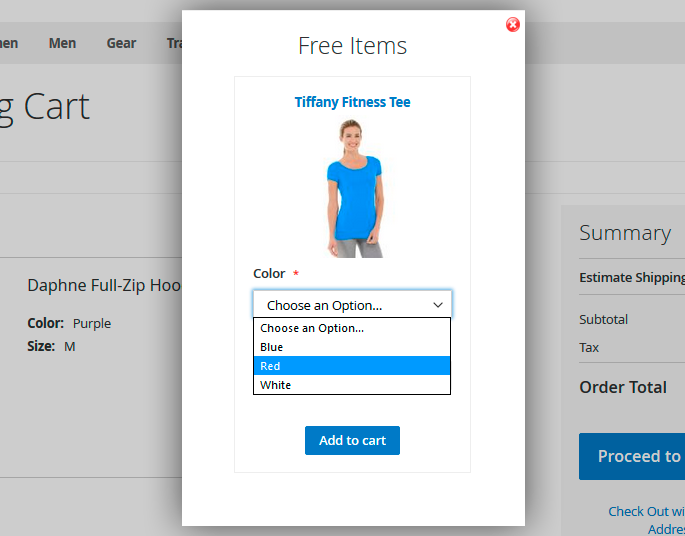Expand the Estimate Shipping section
Viewport: 685px width, 536px height.
pyautogui.click(x=632, y=277)
